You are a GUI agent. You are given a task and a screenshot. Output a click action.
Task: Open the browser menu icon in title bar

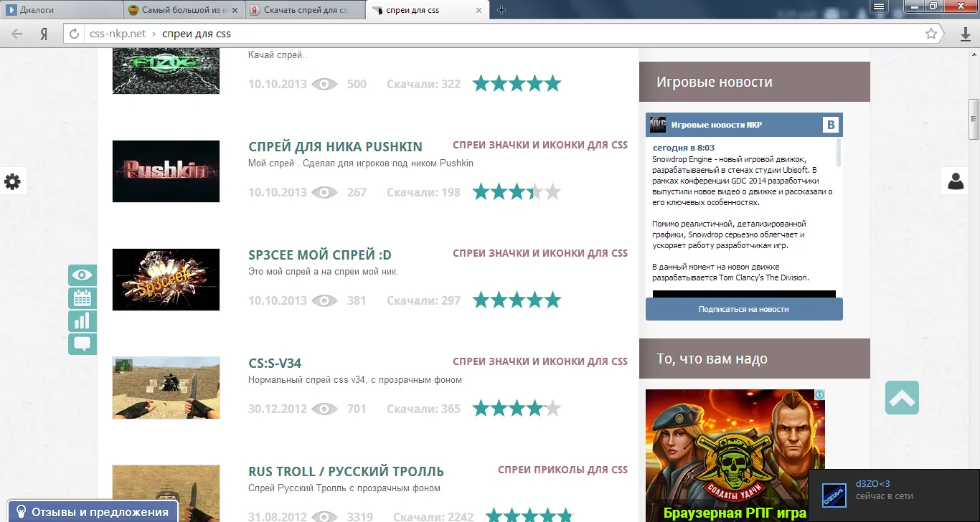coord(878,6)
